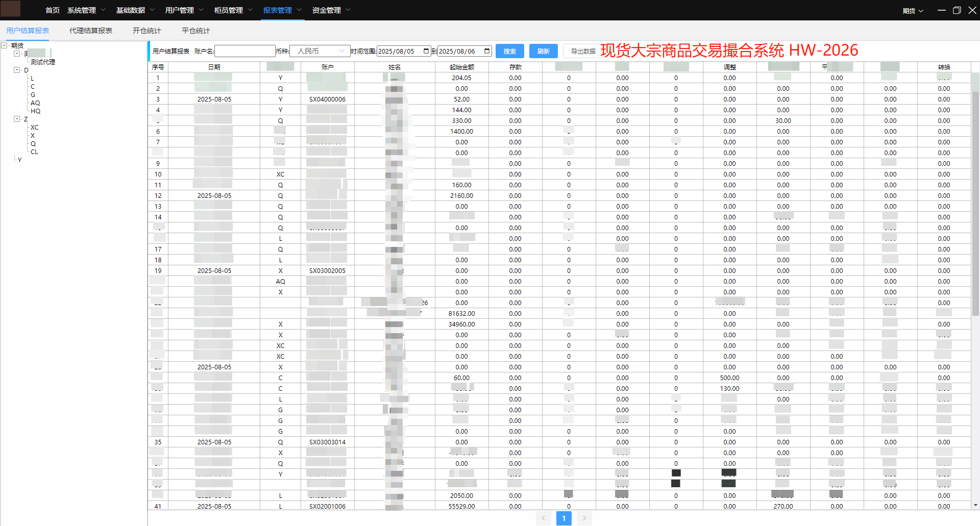Select 测试代理 in the tree
Image resolution: width=980 pixels, height=526 pixels.
coord(43,62)
